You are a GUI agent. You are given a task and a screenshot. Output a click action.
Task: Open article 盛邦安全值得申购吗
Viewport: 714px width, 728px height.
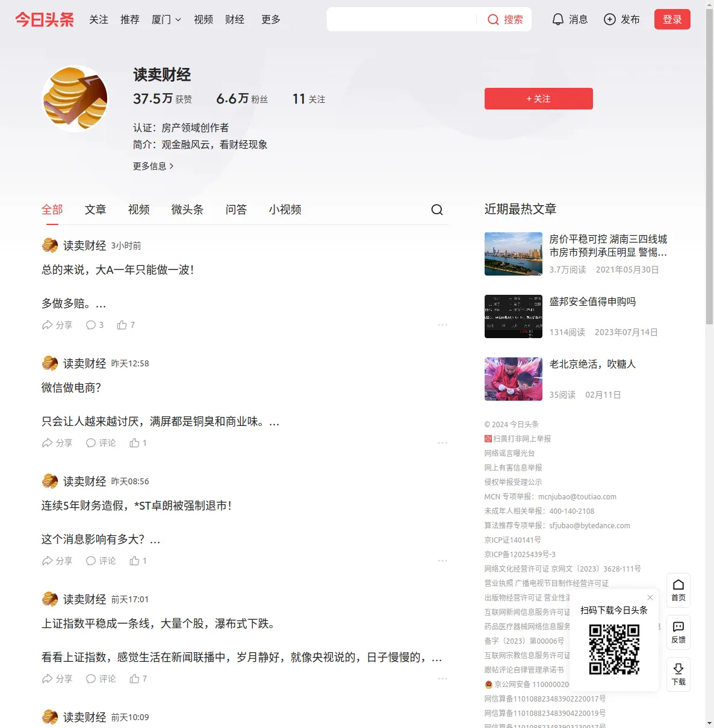point(593,301)
